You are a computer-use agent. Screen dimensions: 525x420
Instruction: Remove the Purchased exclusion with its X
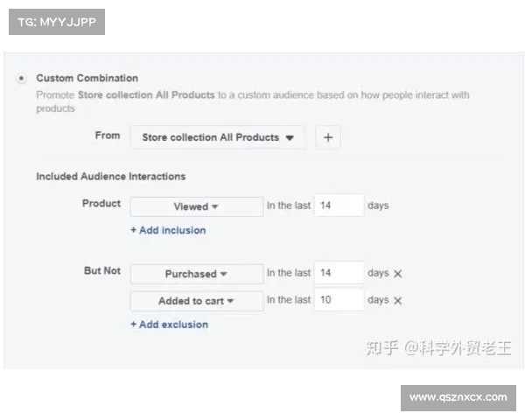coord(398,274)
